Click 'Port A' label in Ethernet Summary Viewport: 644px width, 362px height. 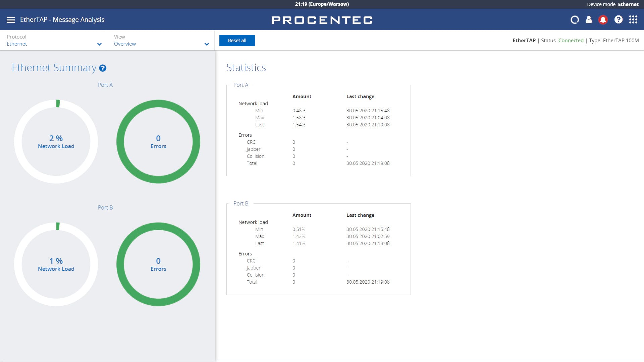pos(105,85)
